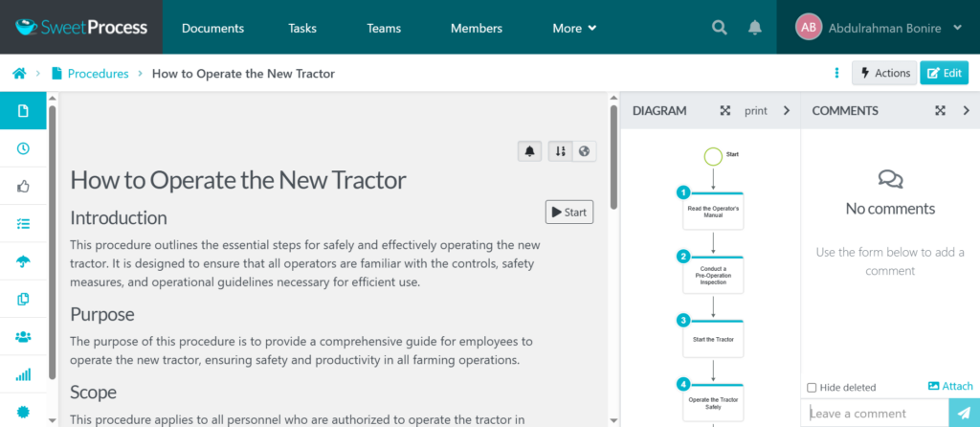Collapse the Comments panel with chevron
Image resolution: width=980 pixels, height=427 pixels.
coord(967,111)
